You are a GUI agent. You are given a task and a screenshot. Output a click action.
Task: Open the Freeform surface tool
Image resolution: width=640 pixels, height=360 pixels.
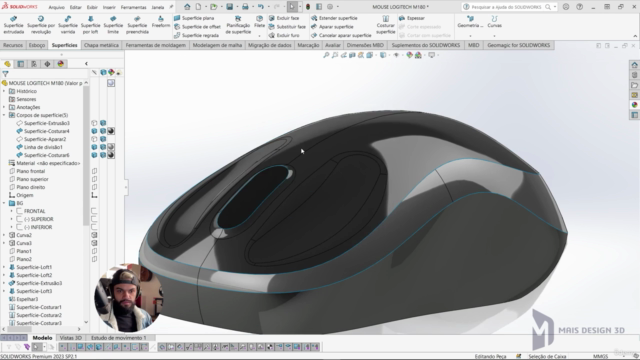[161, 22]
